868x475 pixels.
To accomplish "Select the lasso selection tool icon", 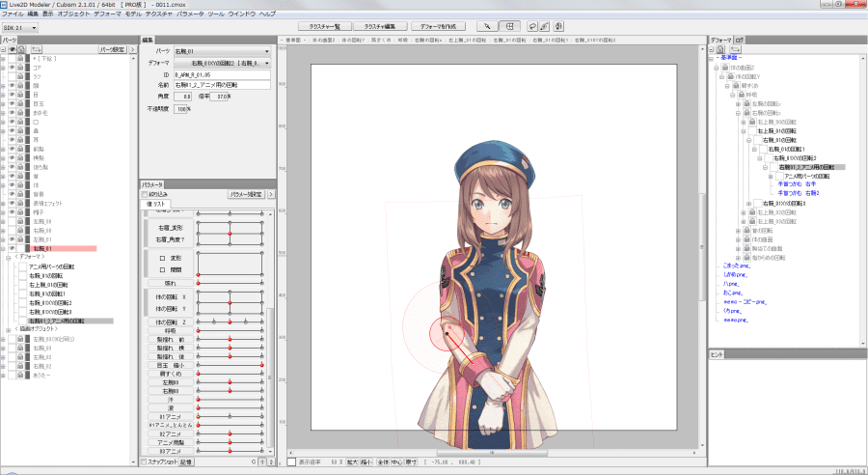I will coord(532,26).
